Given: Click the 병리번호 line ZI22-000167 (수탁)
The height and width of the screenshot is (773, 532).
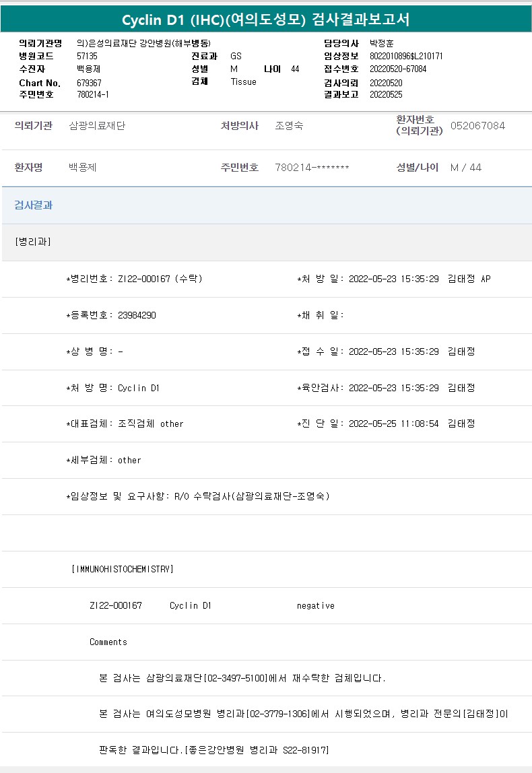Looking at the screenshot, I should pos(160,279).
